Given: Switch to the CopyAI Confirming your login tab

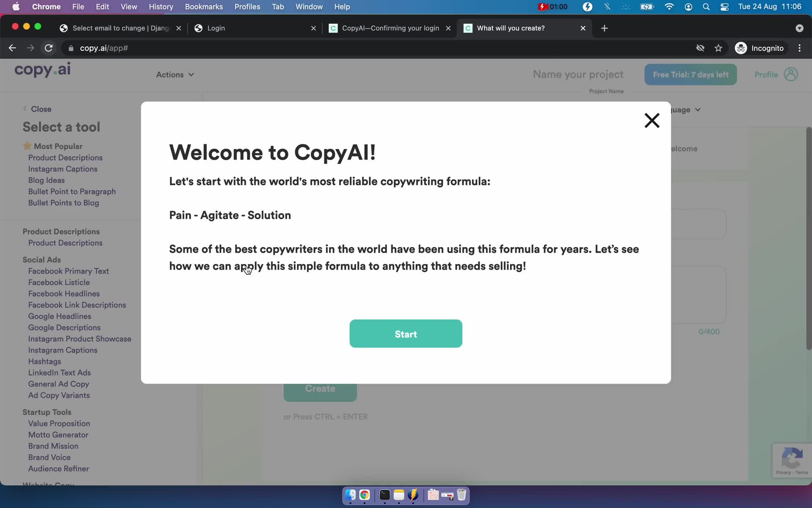Looking at the screenshot, I should tap(389, 28).
